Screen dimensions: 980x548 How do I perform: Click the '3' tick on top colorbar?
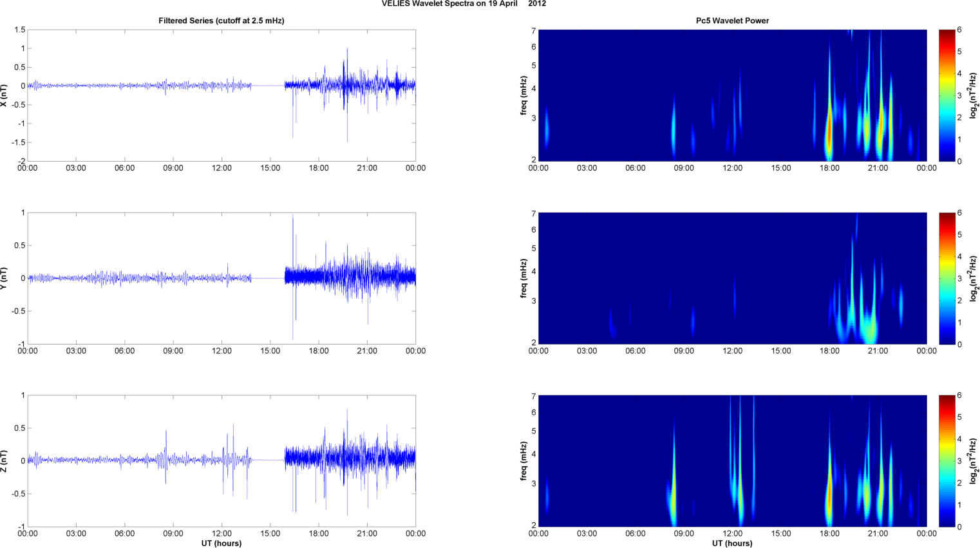click(x=959, y=95)
